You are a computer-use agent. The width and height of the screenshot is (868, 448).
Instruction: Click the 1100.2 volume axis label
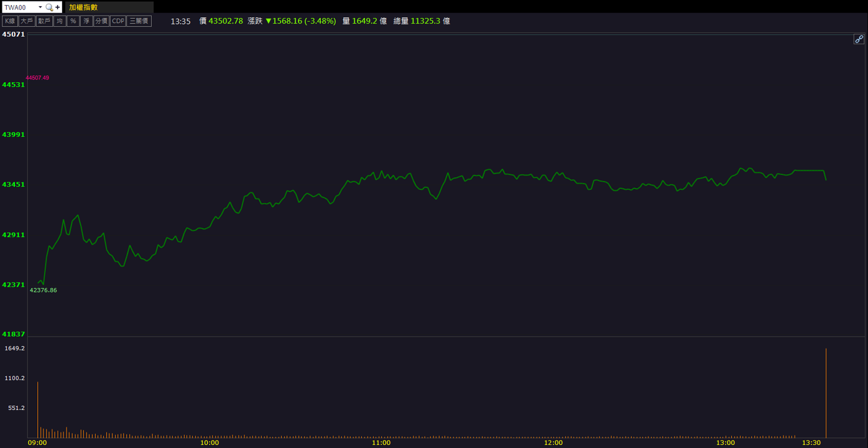(x=15, y=378)
